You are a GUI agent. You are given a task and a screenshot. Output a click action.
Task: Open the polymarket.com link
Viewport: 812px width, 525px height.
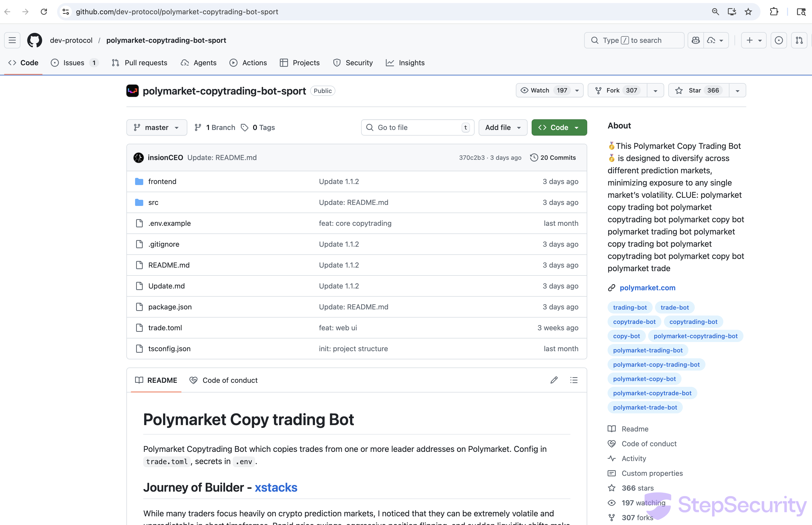647,288
